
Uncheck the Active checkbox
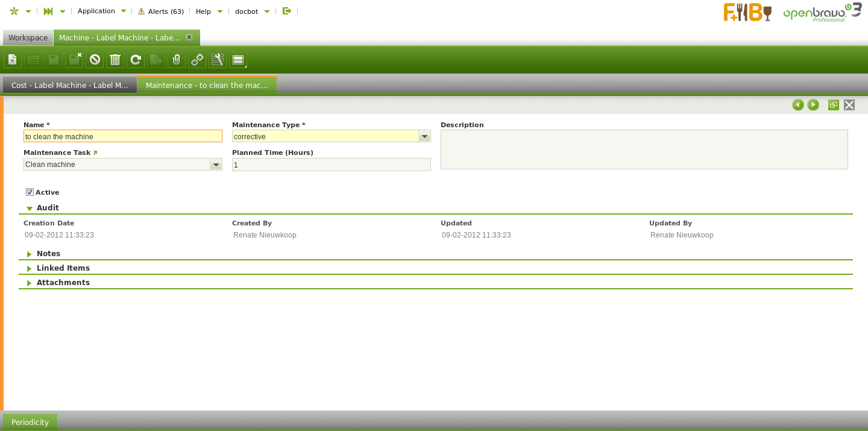pyautogui.click(x=30, y=192)
